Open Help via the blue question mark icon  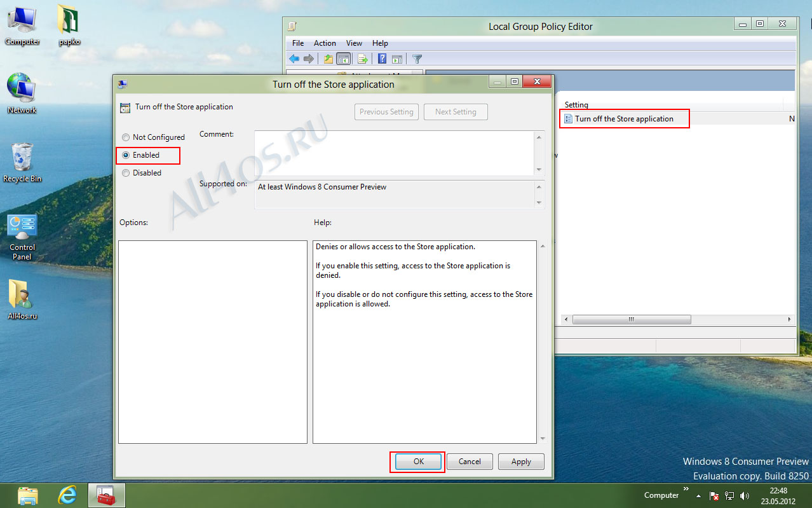pyautogui.click(x=382, y=59)
